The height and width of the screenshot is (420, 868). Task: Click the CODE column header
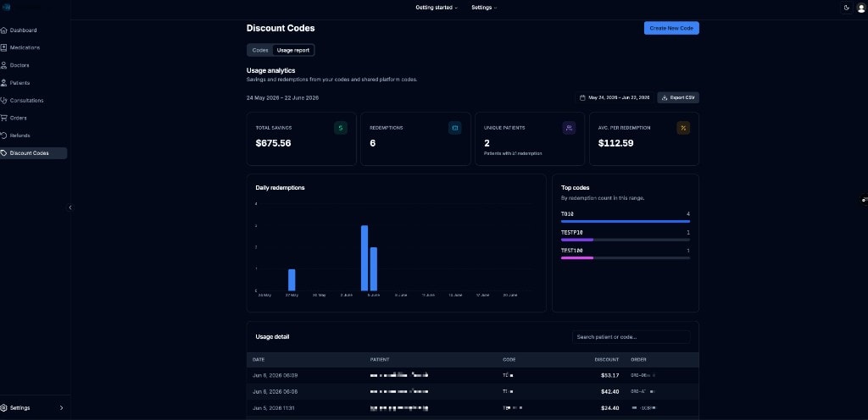[x=509, y=360]
